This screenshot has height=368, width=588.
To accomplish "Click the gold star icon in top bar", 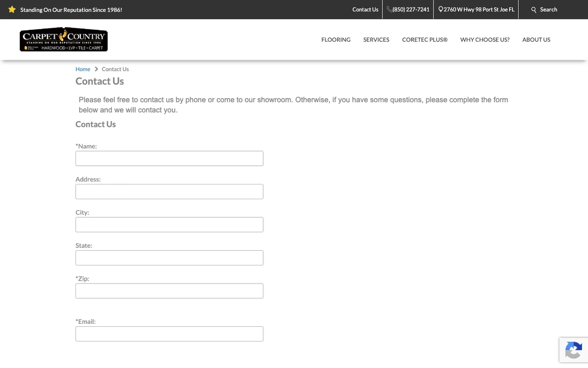I will (12, 9).
